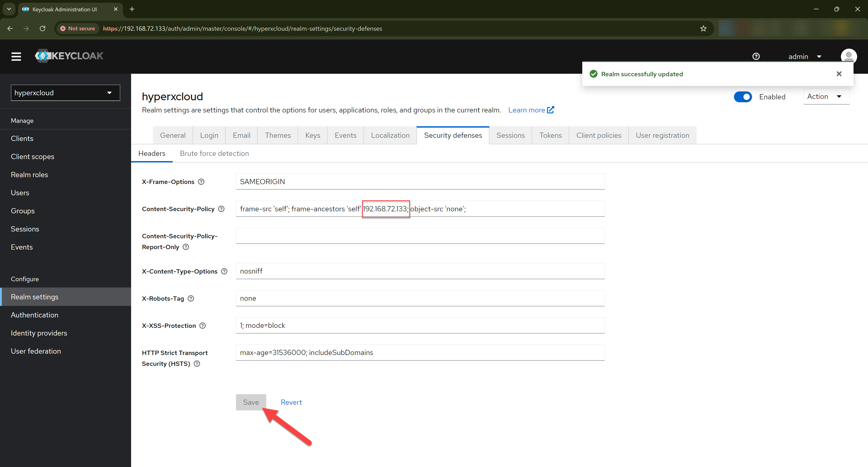This screenshot has width=868, height=467.
Task: Go back in browser history
Action: point(10,29)
